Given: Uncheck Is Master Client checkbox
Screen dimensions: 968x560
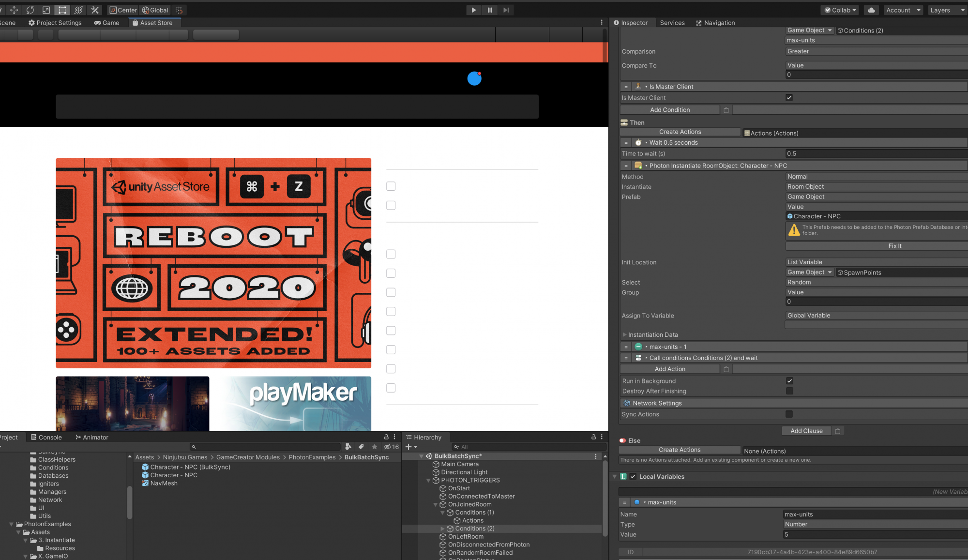Looking at the screenshot, I should (789, 98).
